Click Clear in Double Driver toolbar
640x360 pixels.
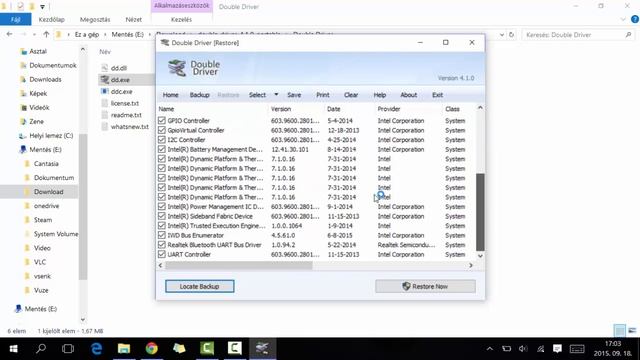(351, 95)
